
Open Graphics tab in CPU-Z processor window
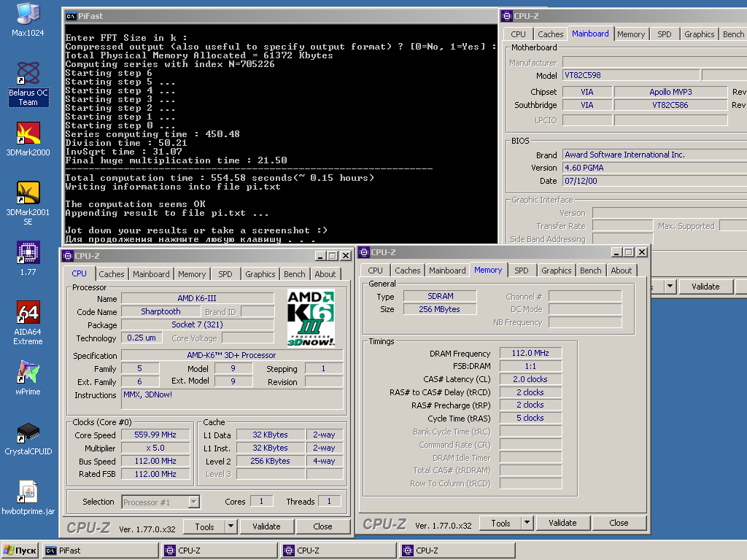(x=260, y=274)
